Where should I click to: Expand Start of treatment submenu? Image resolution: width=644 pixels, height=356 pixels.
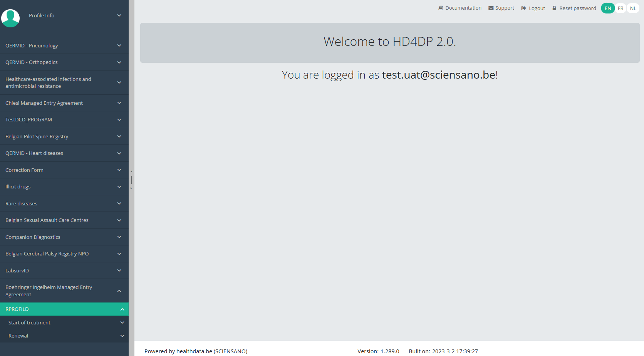(122, 322)
